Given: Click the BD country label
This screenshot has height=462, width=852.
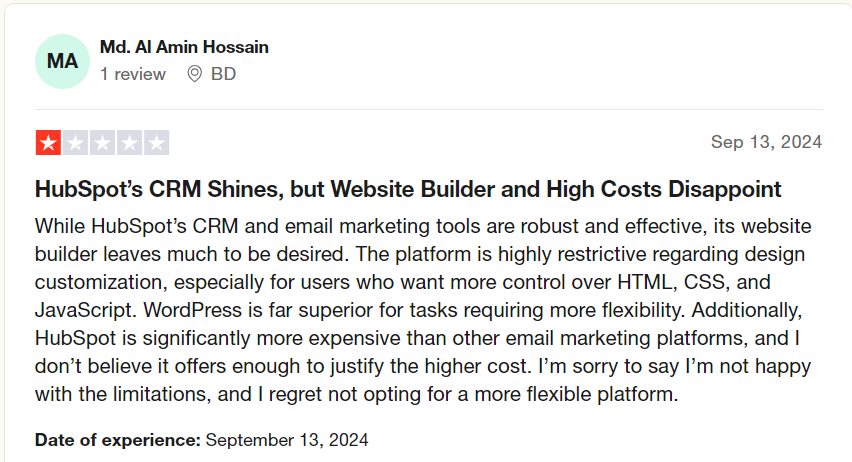Looking at the screenshot, I should coord(223,74).
